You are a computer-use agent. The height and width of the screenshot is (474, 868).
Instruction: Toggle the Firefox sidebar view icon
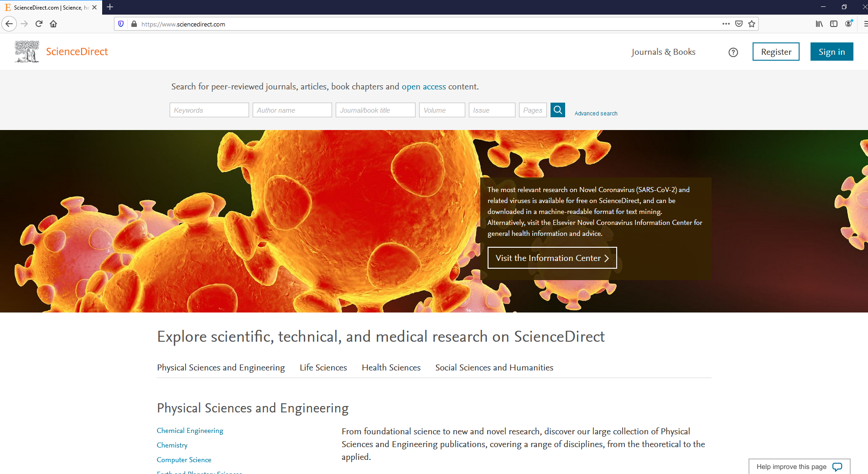point(834,24)
